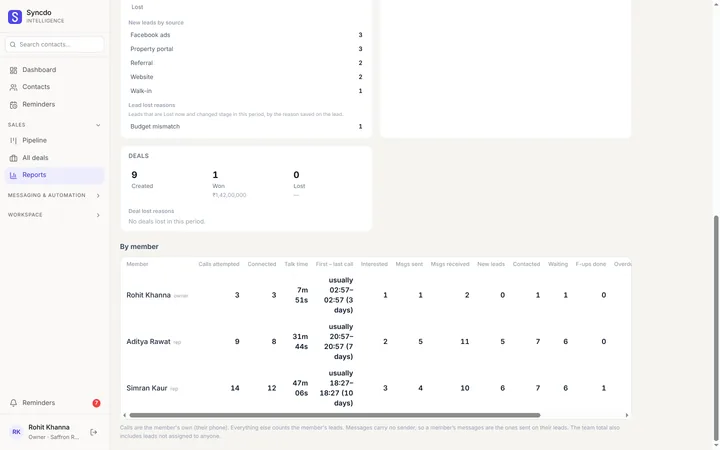Click the Talk time column header

tap(296, 264)
